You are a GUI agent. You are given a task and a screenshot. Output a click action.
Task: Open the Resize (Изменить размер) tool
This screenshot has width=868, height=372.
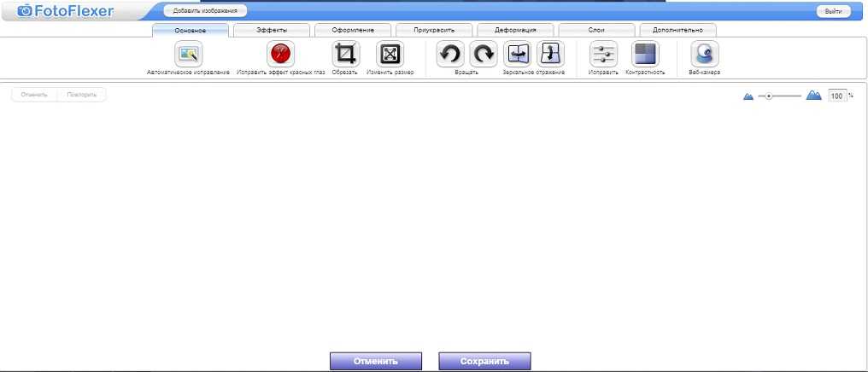click(390, 55)
